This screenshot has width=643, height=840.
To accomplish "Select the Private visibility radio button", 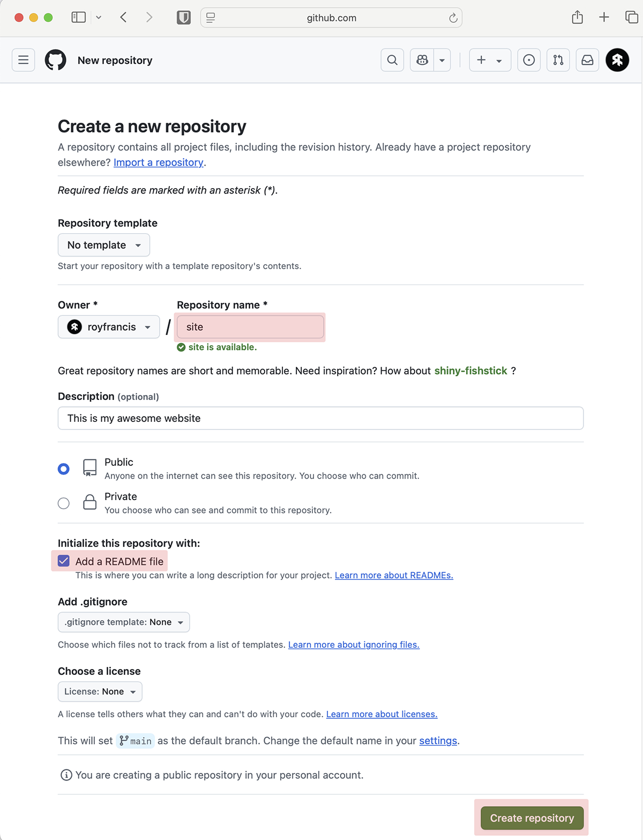I will pyautogui.click(x=64, y=503).
